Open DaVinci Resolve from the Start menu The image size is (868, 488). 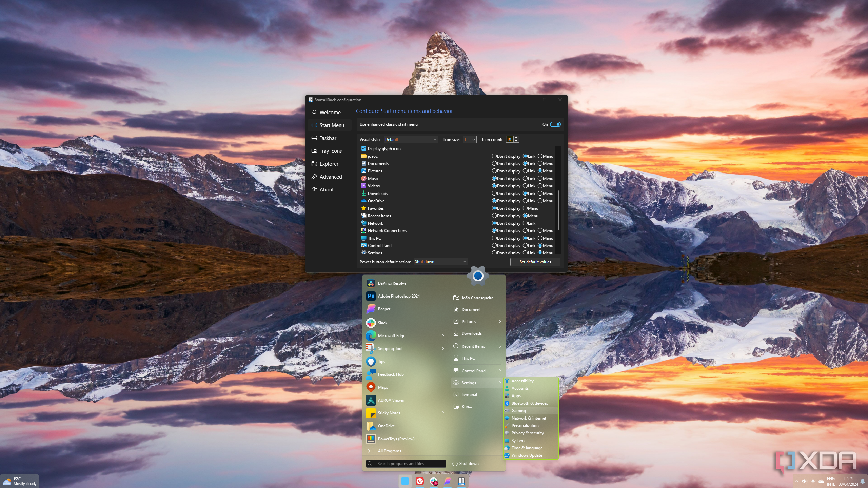click(x=392, y=283)
